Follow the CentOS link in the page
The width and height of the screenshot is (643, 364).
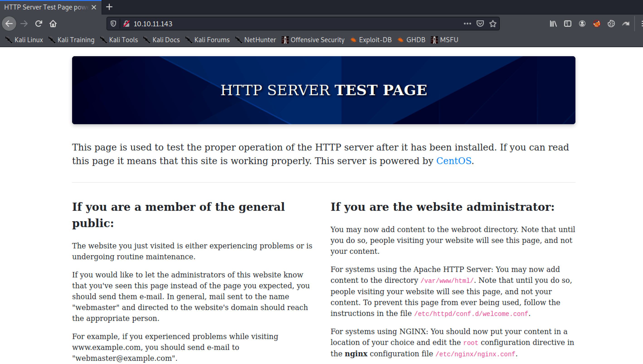(454, 161)
